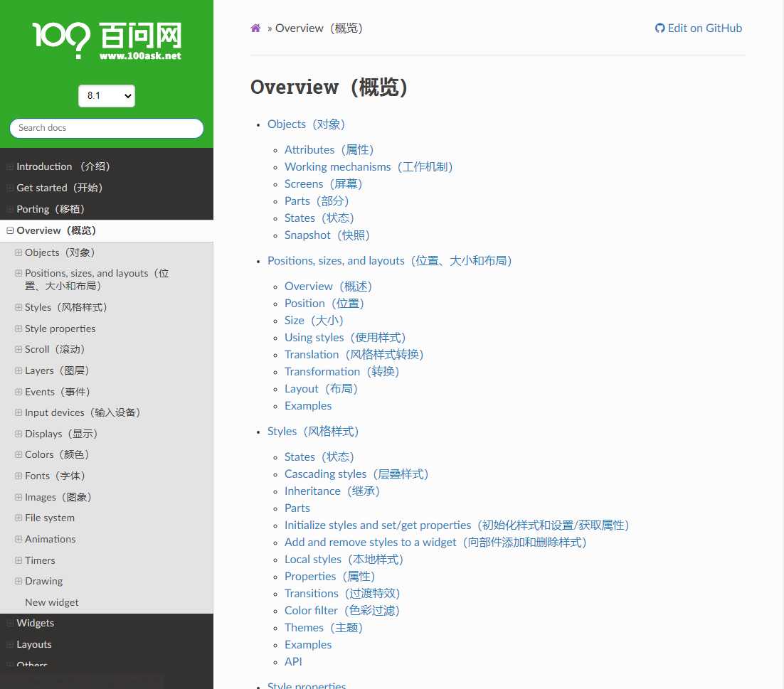Screen dimensions: 784x689
Task: Open the Objects (对象) content link
Action: (x=306, y=124)
